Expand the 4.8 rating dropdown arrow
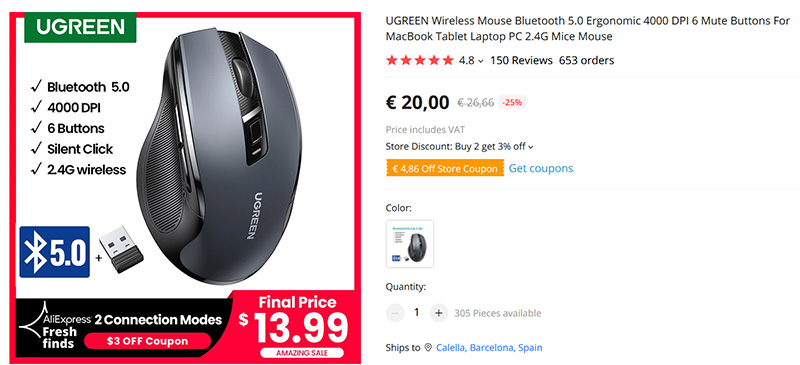The height and width of the screenshot is (365, 800). pos(480,61)
